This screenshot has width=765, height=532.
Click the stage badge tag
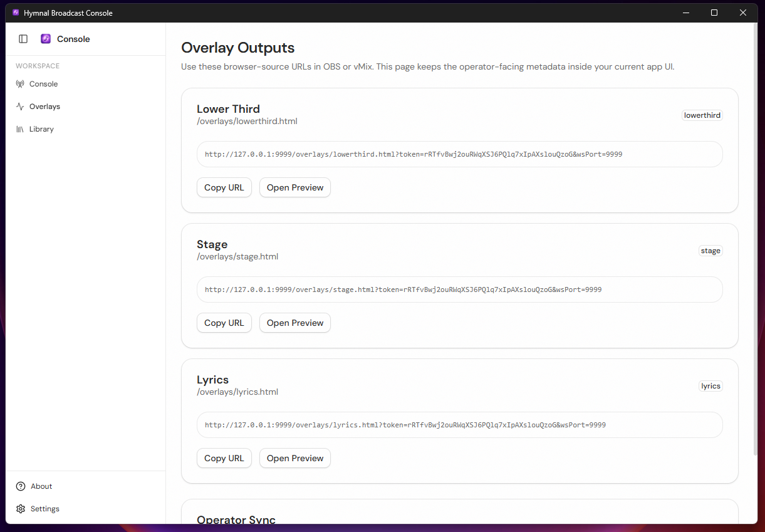pyautogui.click(x=710, y=251)
